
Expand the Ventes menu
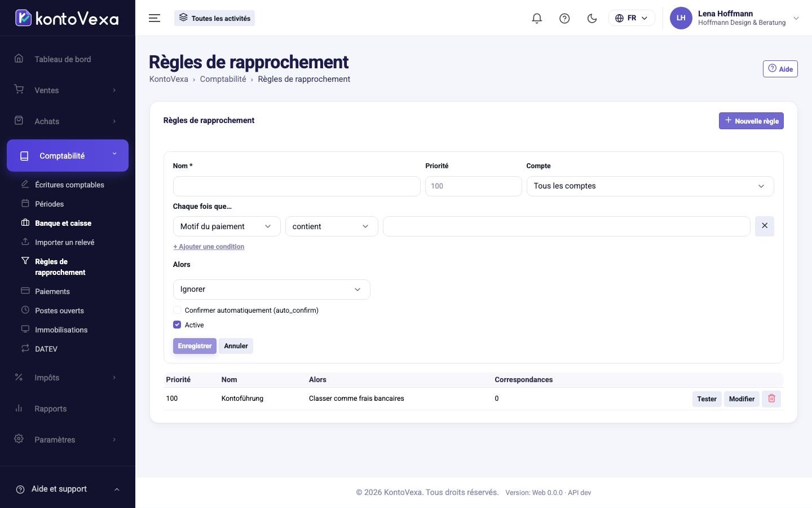pos(68,90)
